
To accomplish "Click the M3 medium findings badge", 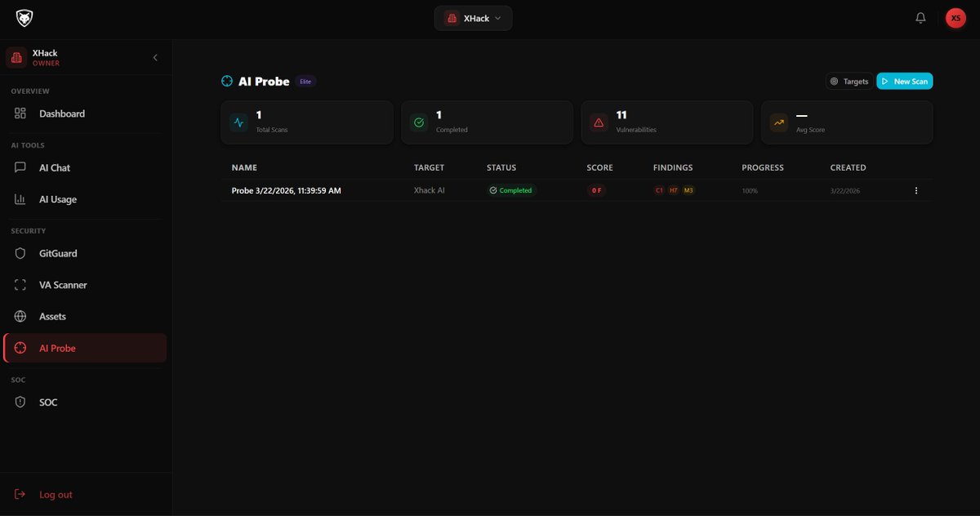I will coord(688,190).
